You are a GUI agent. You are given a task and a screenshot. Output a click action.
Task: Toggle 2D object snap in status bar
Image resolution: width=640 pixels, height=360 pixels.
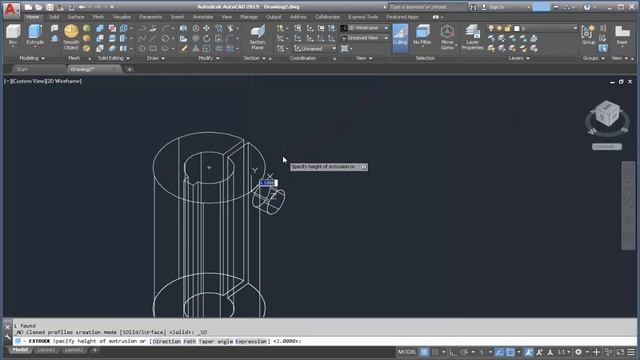[510, 352]
